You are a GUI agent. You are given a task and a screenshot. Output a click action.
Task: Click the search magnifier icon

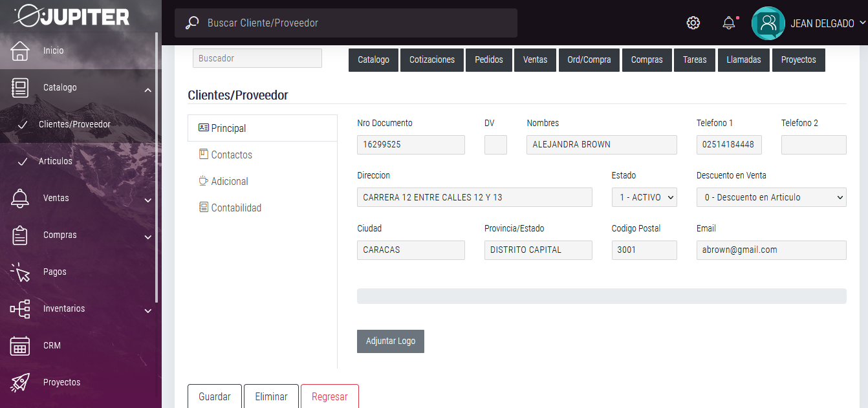click(x=192, y=23)
